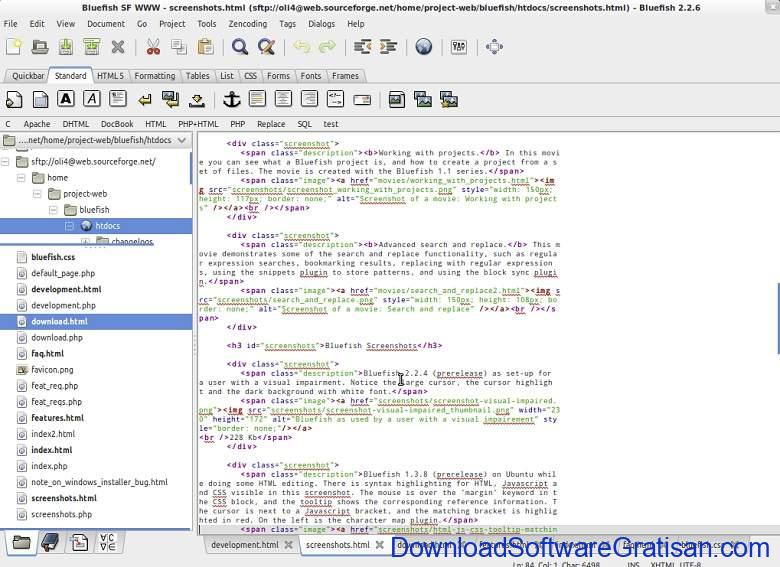Save the current file via toolbar icon
This screenshot has width=780, height=567.
[66, 47]
